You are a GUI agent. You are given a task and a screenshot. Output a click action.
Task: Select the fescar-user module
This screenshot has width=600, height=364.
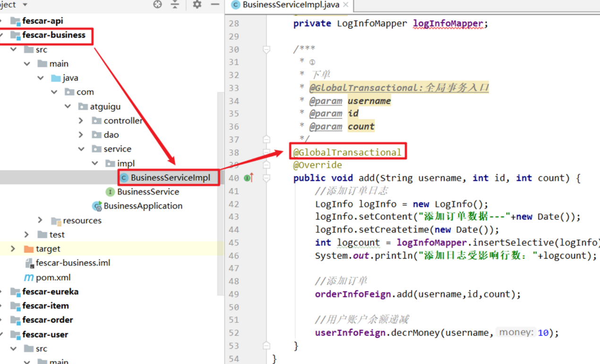tap(45, 335)
